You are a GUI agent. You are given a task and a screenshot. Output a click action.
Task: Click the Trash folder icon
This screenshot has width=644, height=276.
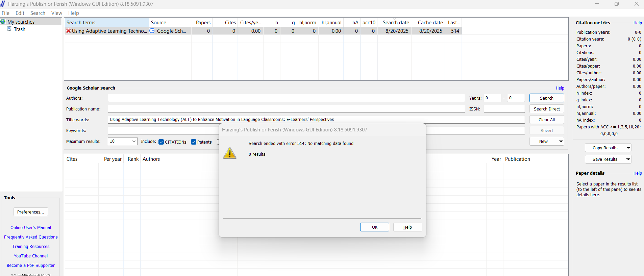[x=9, y=29]
